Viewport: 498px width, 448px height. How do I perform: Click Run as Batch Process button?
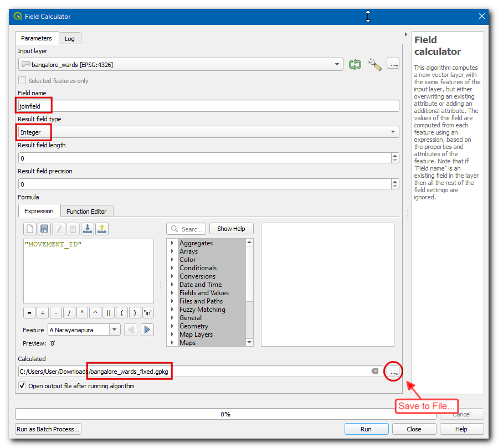[x=48, y=429]
